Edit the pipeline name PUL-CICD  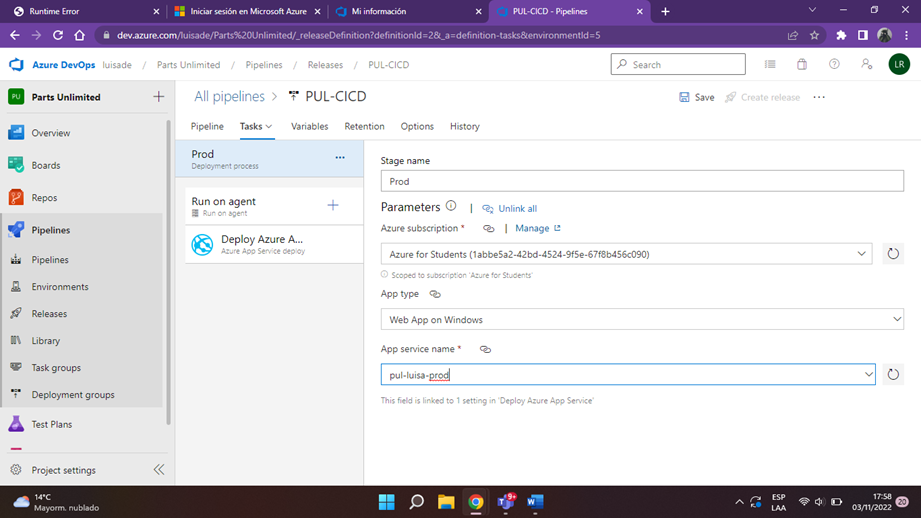point(335,96)
